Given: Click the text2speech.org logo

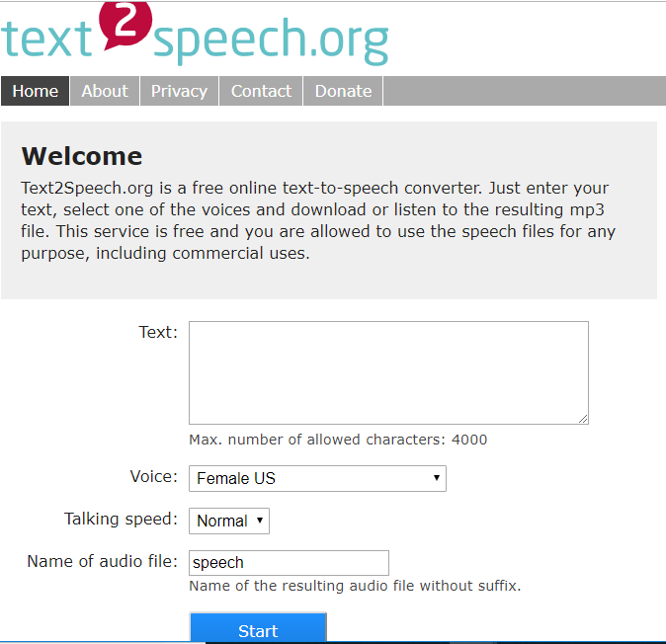Looking at the screenshot, I should (195, 35).
